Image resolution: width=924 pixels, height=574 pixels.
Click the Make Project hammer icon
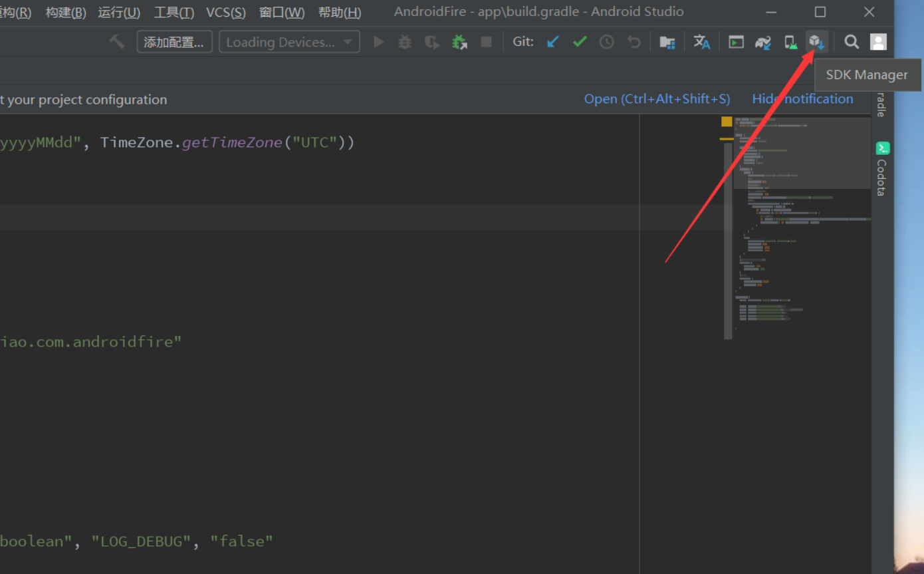point(117,42)
